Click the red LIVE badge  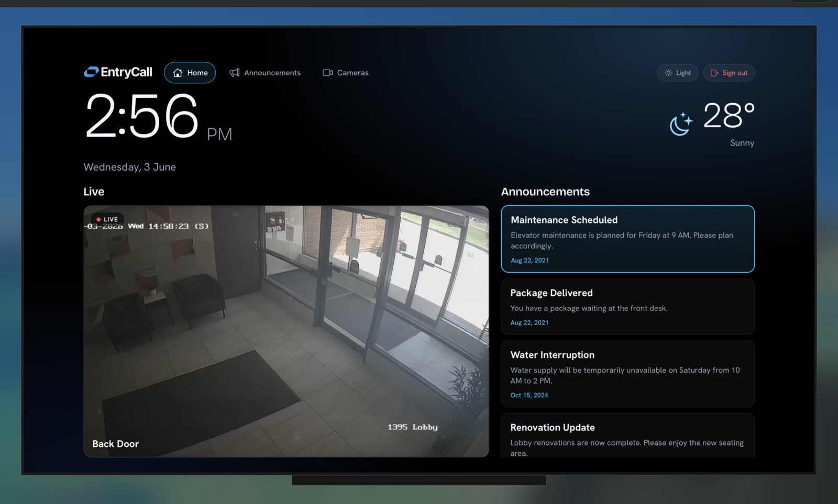[x=107, y=219]
